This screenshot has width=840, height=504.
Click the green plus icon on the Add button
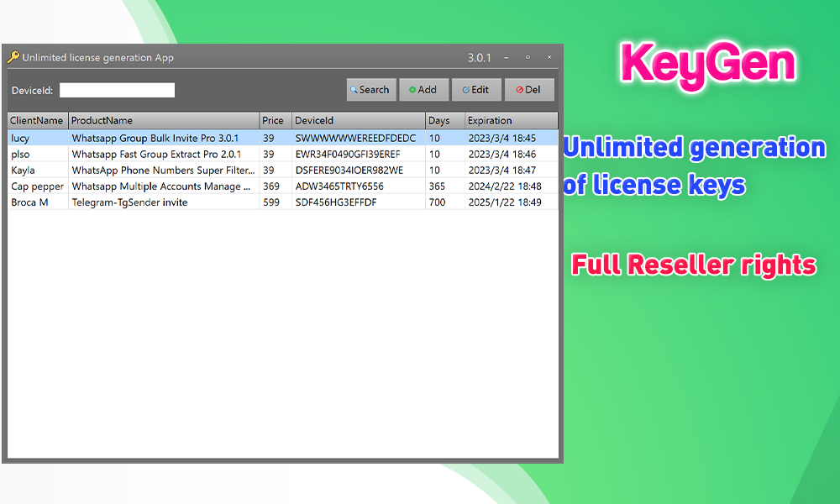(x=411, y=89)
